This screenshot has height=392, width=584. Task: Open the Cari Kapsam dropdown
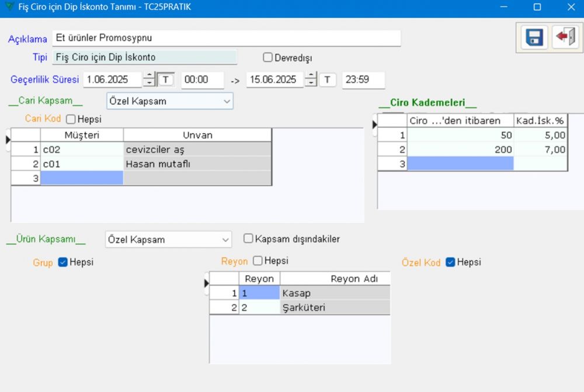(x=170, y=101)
